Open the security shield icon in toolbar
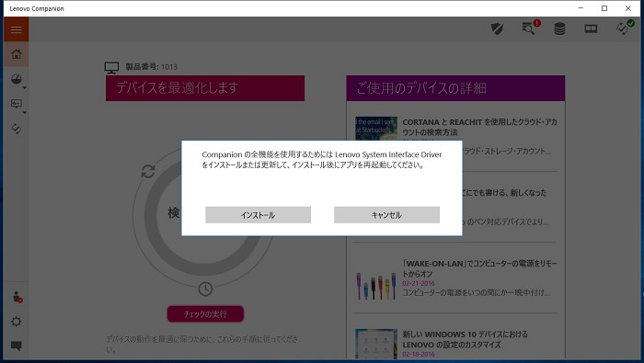Viewport: 644px width, 363px height. click(x=497, y=28)
